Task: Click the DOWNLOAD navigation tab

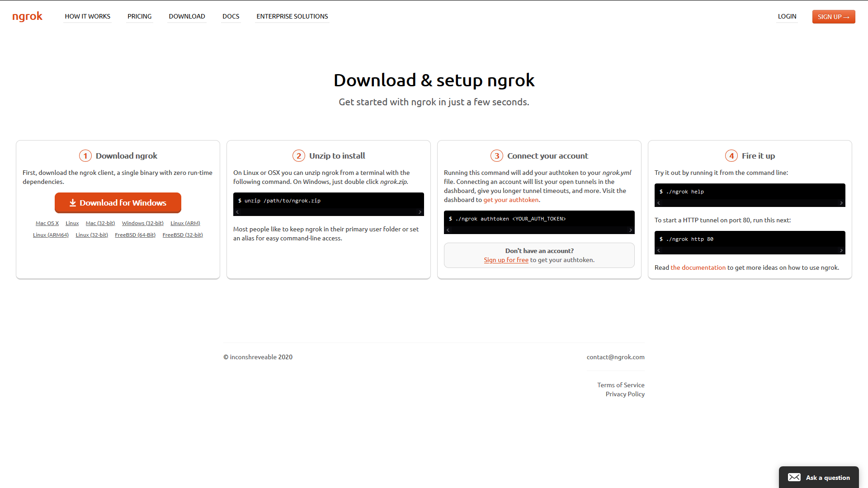Action: [x=187, y=16]
